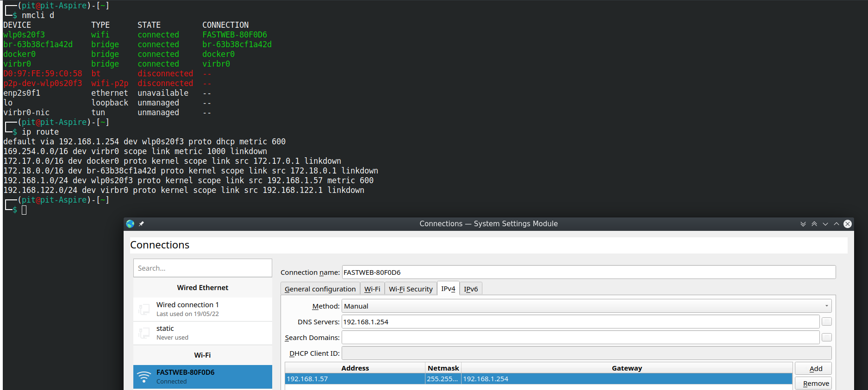The image size is (868, 390).
Task: Click docker0 device name in terminal
Action: pyautogui.click(x=19, y=54)
